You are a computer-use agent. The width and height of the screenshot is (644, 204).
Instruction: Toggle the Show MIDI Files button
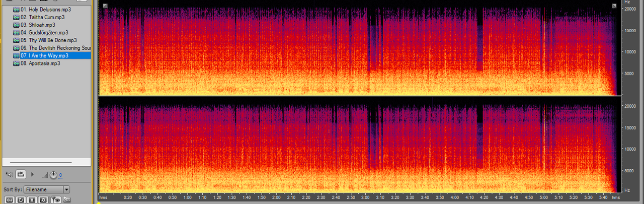click(43, 200)
